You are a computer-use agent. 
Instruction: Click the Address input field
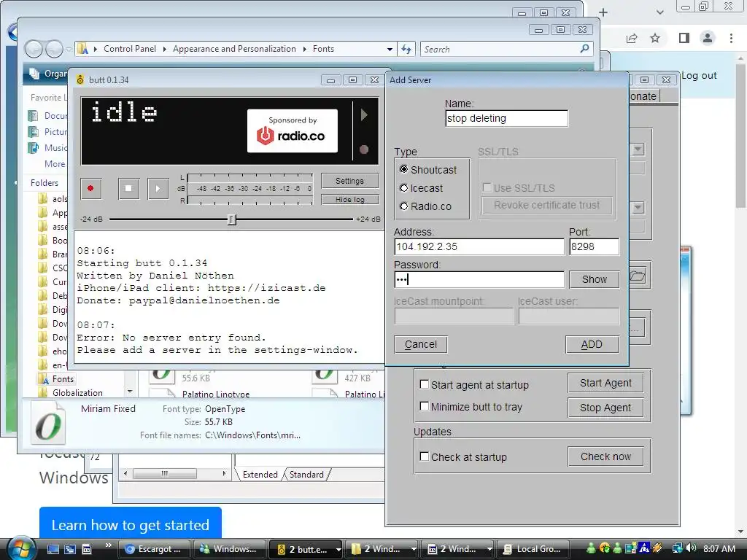pos(479,246)
